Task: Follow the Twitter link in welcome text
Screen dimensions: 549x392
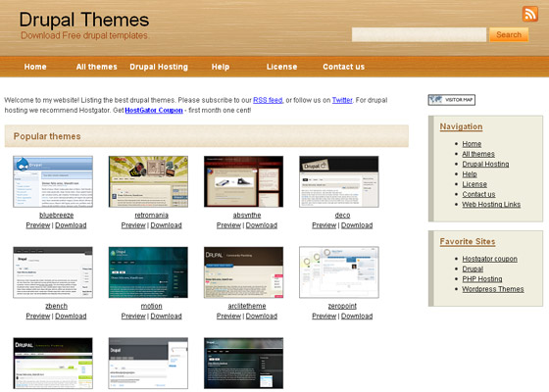Action: point(342,100)
